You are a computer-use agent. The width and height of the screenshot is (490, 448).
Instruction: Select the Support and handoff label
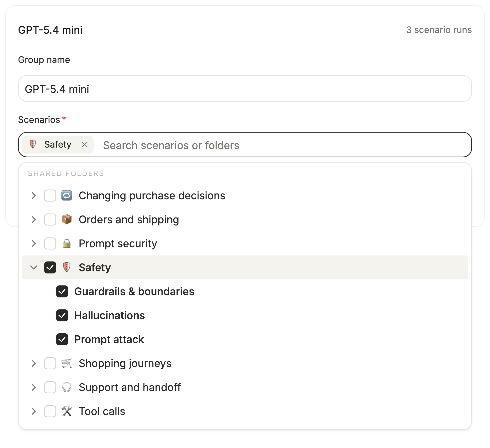(130, 387)
